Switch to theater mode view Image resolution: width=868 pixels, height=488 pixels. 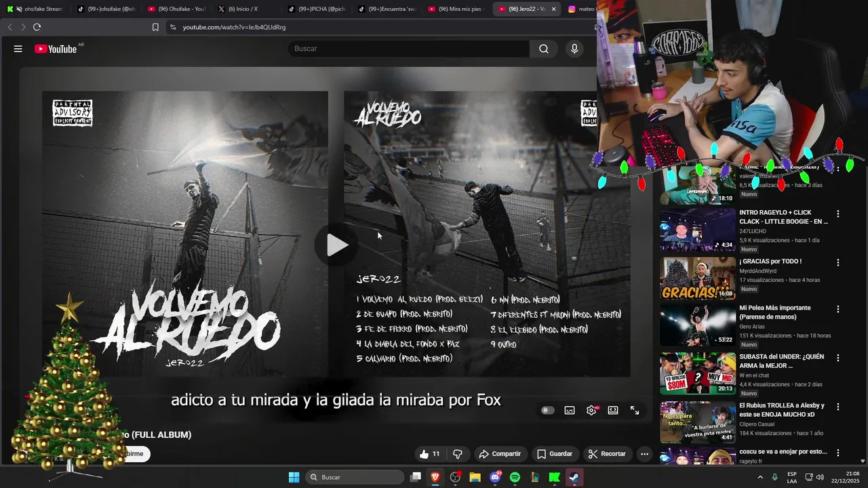613,410
